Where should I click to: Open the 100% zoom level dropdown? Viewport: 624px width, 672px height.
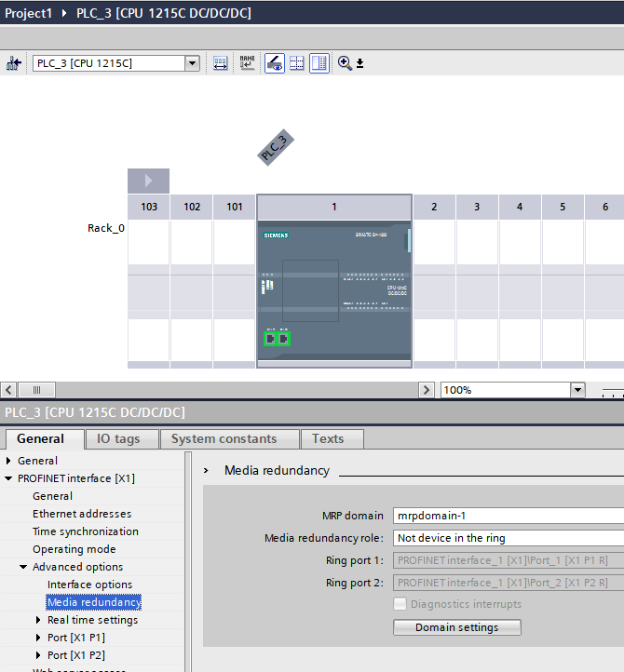pyautogui.click(x=577, y=390)
